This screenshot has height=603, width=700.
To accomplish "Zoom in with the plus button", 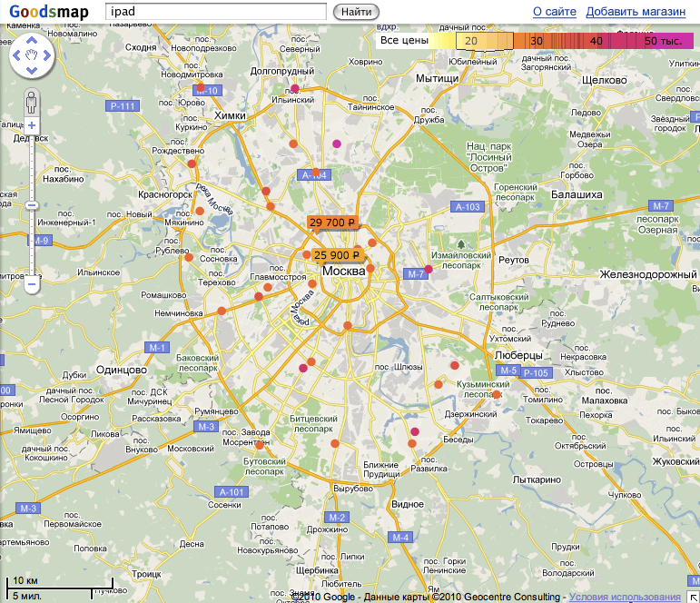I will pos(32,125).
